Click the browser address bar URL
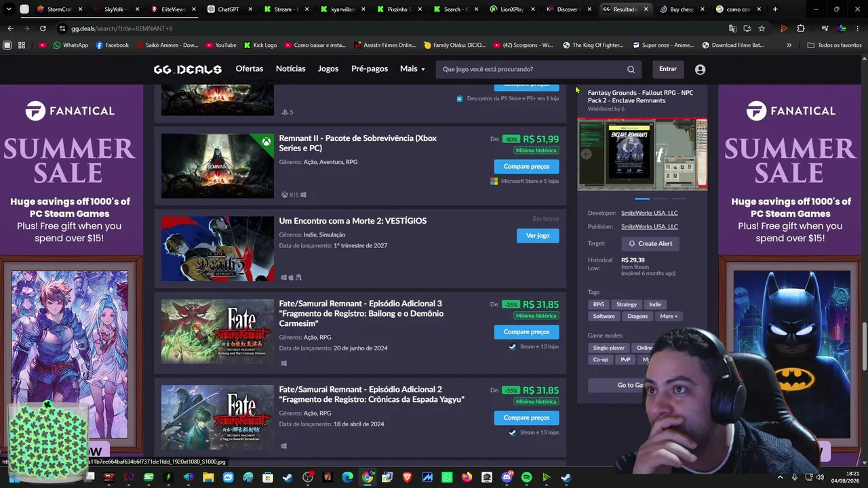868x488 pixels. (x=122, y=28)
